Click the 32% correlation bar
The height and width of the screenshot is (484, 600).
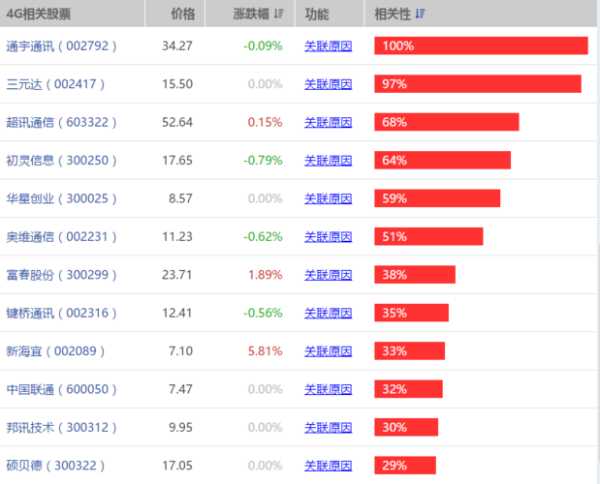(408, 389)
